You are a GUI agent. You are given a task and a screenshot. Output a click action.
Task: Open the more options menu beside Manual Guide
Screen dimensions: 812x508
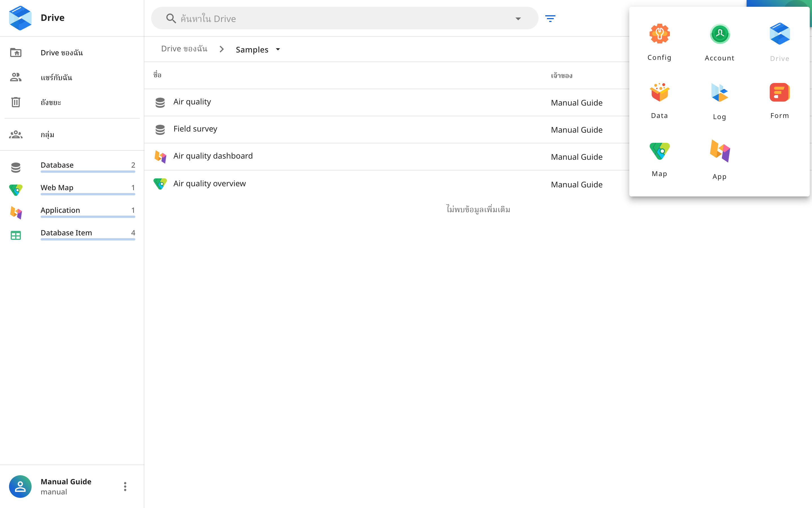coord(125,486)
